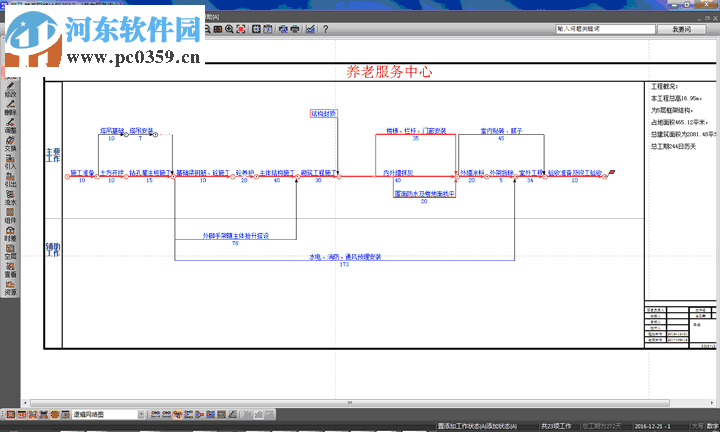Select the 删除 (delete) tool in sidebar

(10, 107)
